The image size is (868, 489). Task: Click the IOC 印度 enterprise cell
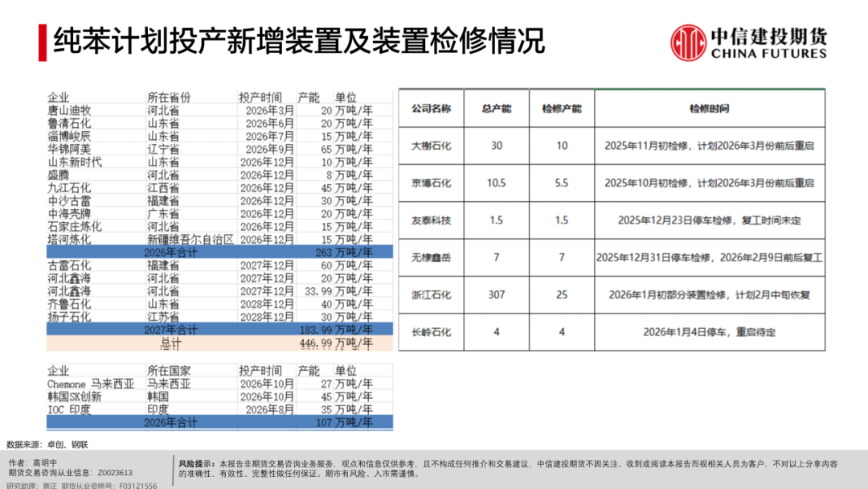69,410
